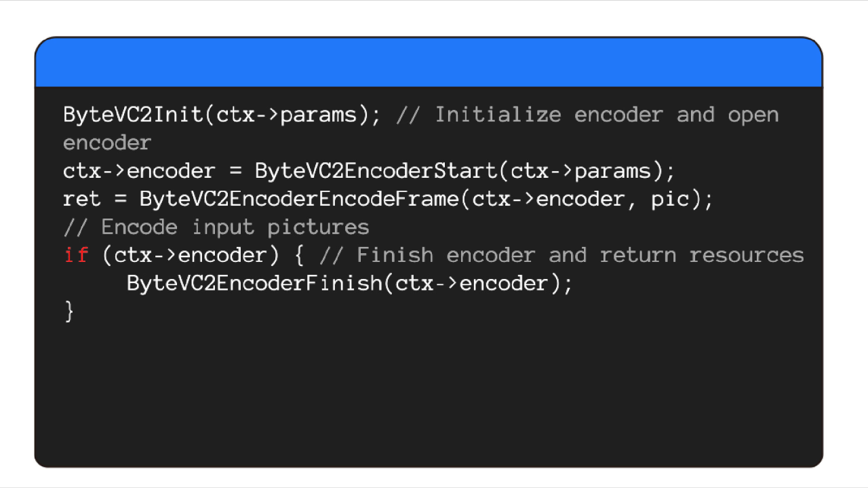Click the "pic" argument
The image size is (868, 488).
tap(670, 200)
